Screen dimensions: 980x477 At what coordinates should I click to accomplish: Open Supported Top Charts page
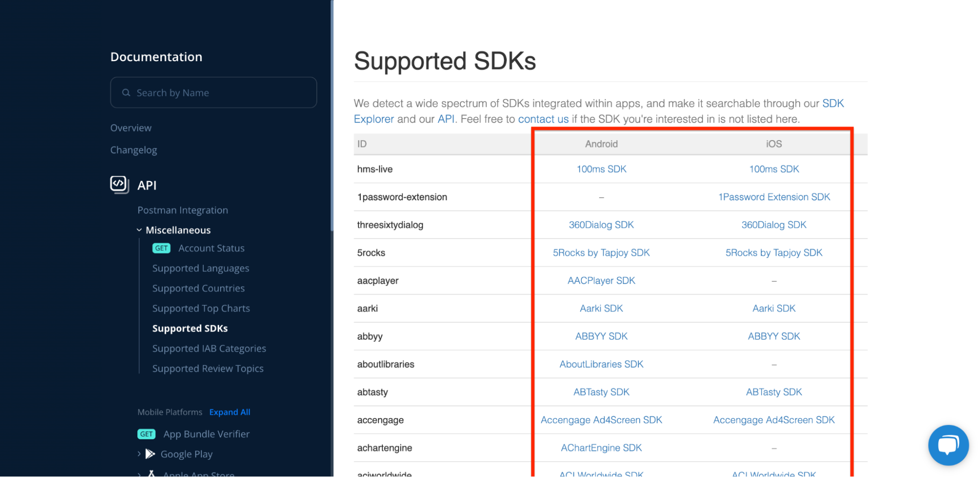(x=201, y=309)
